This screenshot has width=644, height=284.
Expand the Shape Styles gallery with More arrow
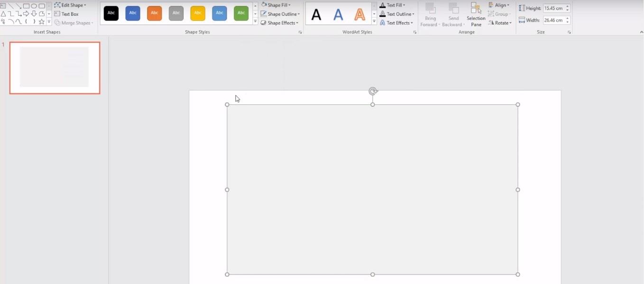256,22
